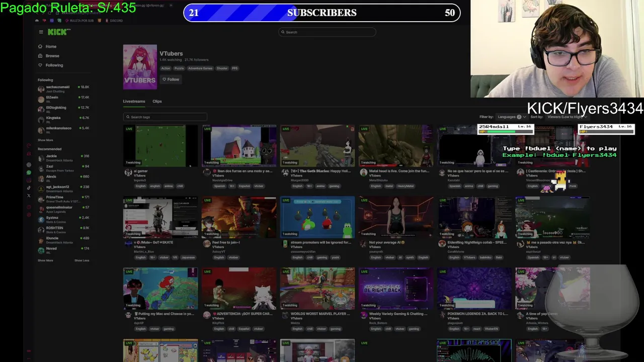
Task: Open ROSHTEIN in the Recommended list
Action: click(x=64, y=230)
